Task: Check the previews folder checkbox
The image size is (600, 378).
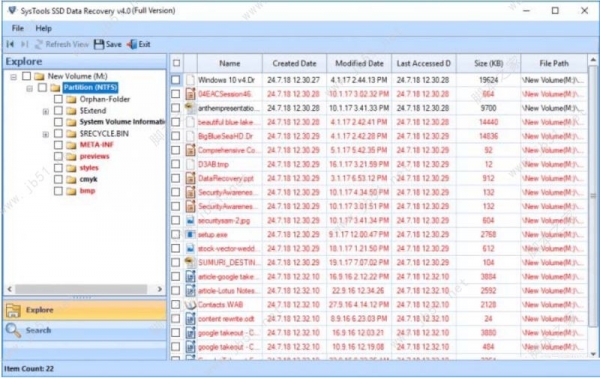Action: [58, 156]
